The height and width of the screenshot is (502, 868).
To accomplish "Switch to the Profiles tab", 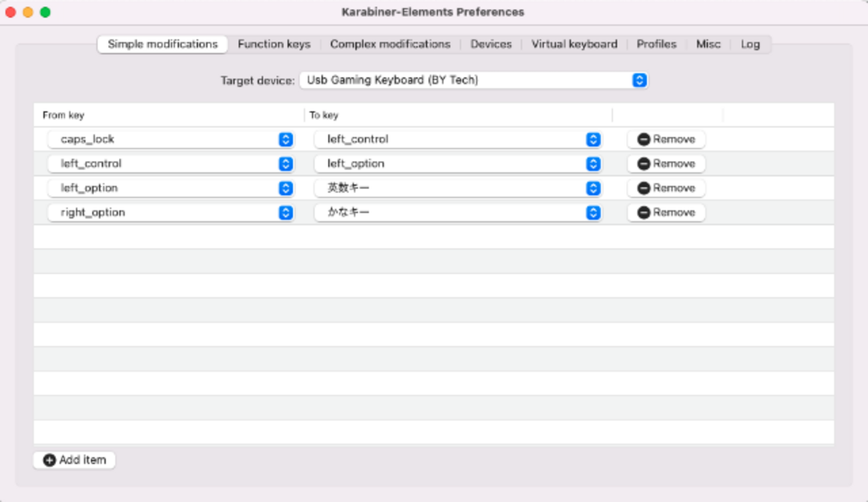I will [x=656, y=44].
